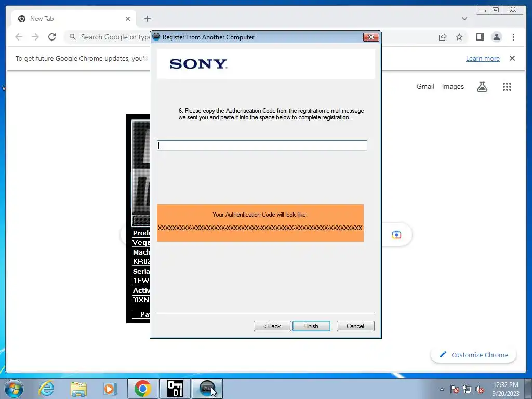Toggle Chrome side panel icon
Image resolution: width=532 pixels, height=399 pixels.
click(x=480, y=37)
